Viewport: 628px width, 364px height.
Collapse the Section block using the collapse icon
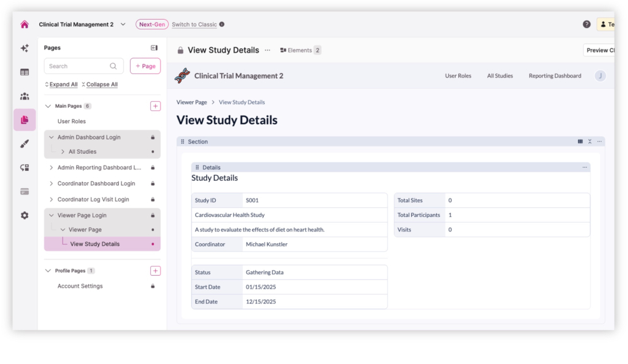[x=590, y=142]
